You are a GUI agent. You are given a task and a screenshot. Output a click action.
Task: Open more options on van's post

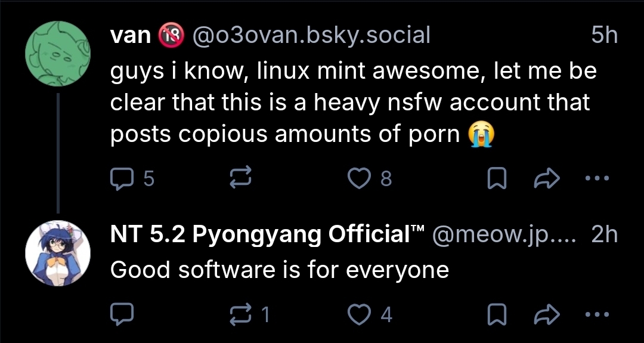point(597,178)
